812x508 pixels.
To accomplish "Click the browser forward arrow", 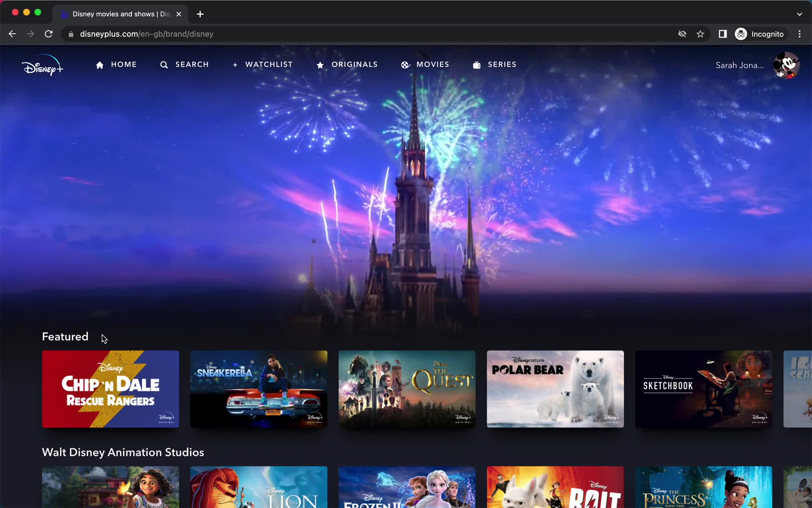I will point(30,34).
